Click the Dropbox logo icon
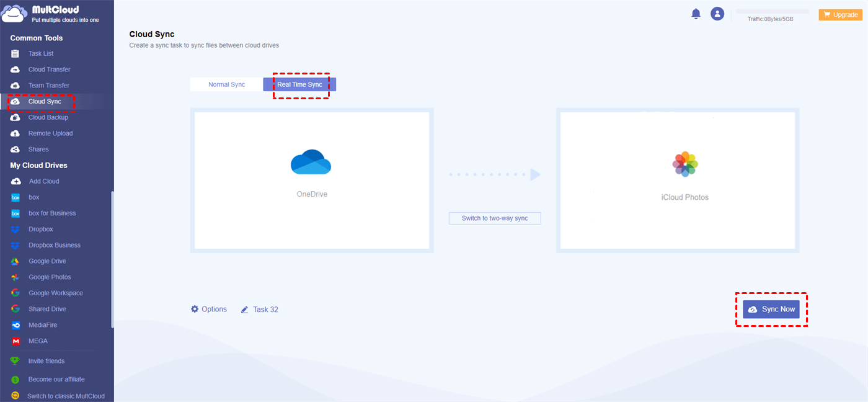 (x=15, y=230)
